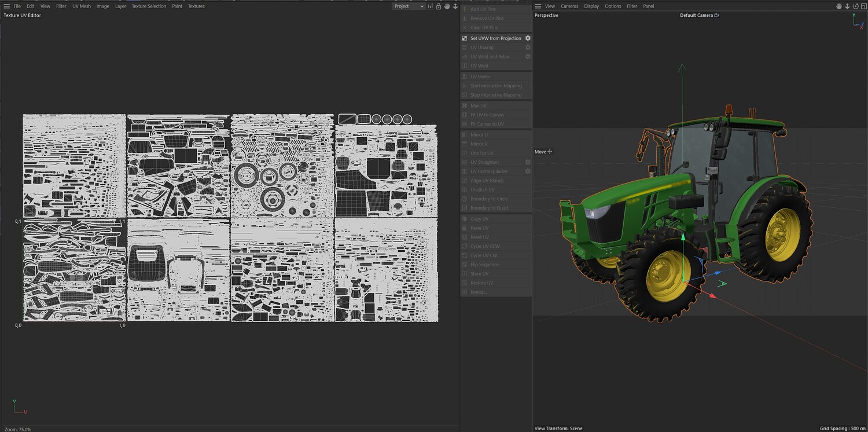
Task: Open the Cameras menu
Action: point(569,6)
